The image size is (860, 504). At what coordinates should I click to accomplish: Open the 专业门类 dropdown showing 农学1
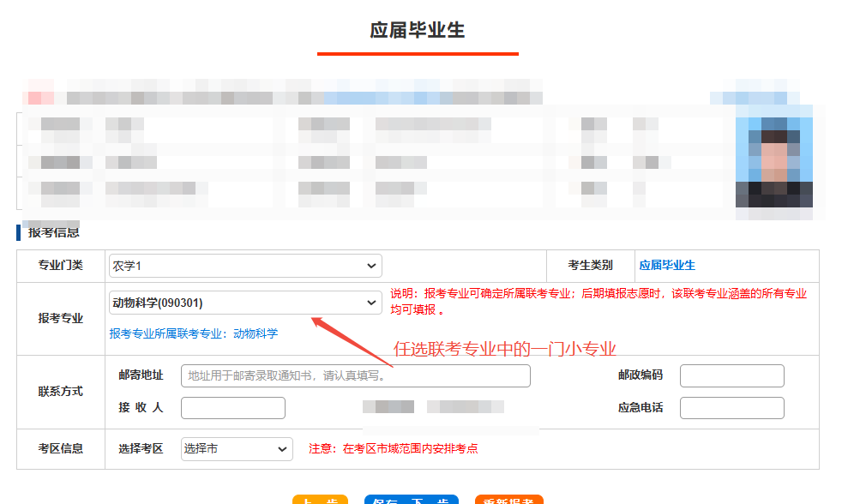pyautogui.click(x=244, y=266)
